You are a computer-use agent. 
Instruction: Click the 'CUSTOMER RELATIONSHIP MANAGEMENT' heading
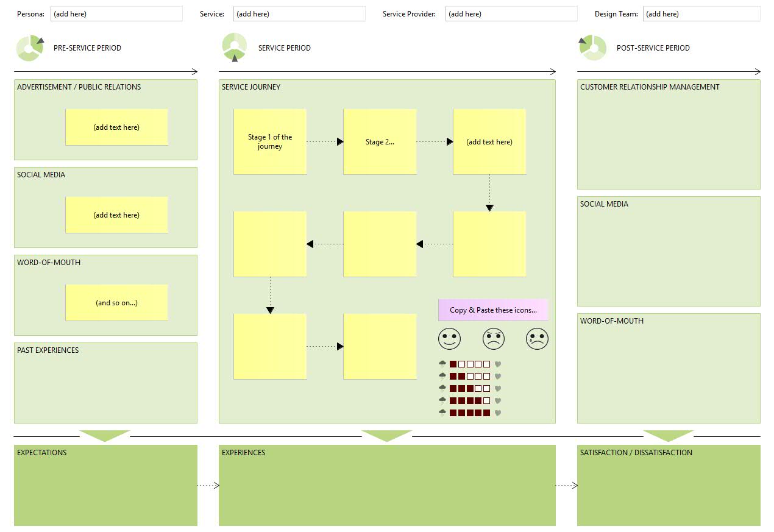click(x=650, y=87)
